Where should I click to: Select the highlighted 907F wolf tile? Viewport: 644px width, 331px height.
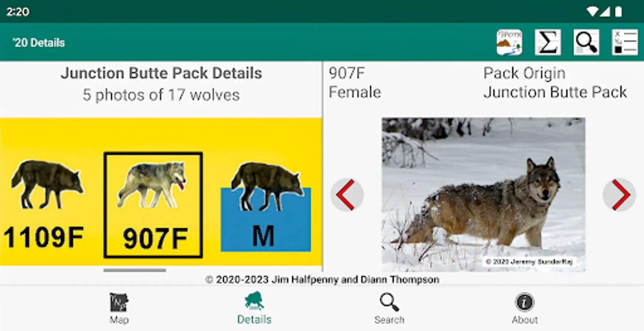point(153,205)
